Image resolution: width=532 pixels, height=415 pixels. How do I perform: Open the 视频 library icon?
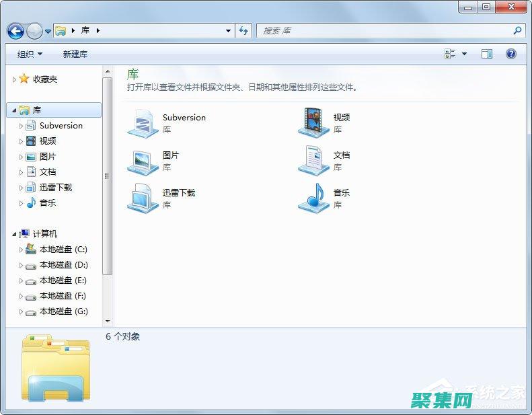click(x=313, y=122)
